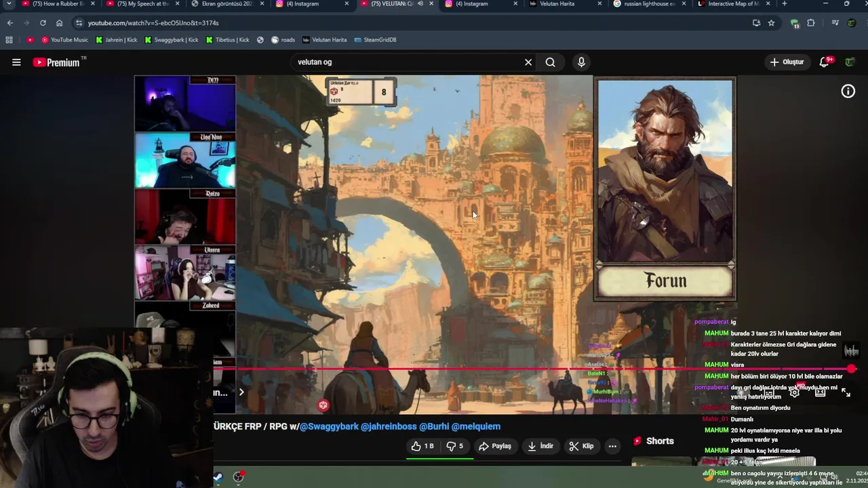The image size is (868, 488).
Task: Open the Chrome profile avatar
Action: point(852,23)
